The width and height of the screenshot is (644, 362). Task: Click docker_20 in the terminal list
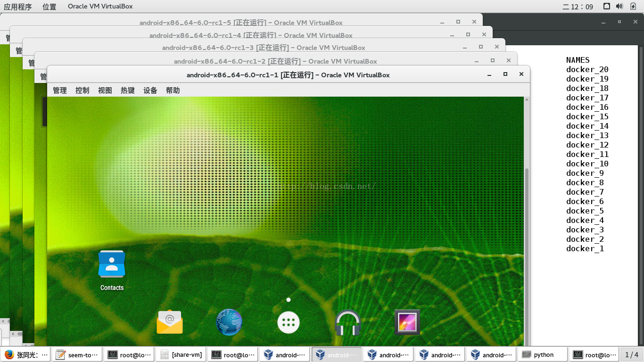click(587, 69)
